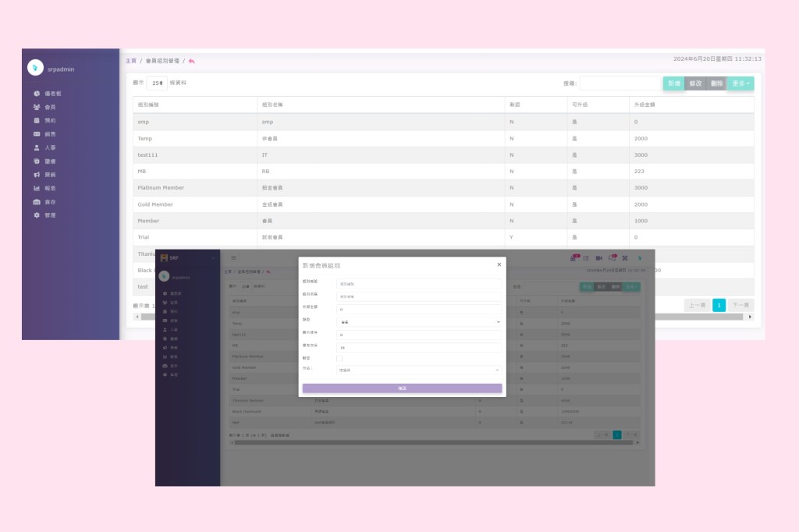Open the 會員 type dropdown in dialog
The width and height of the screenshot is (799, 532).
tap(419, 321)
